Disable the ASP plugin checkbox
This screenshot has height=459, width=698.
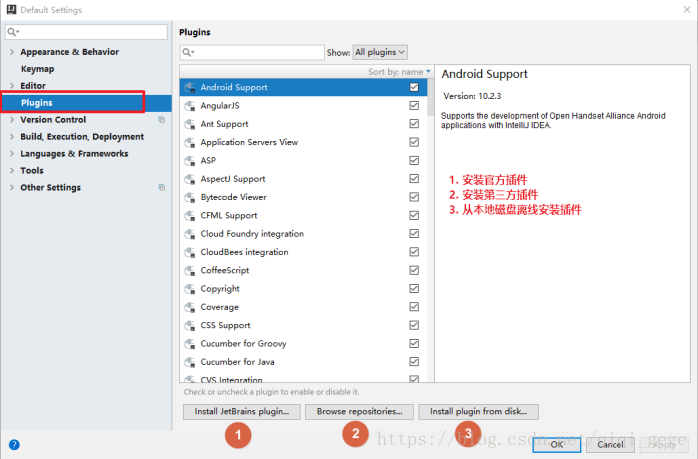(x=414, y=160)
